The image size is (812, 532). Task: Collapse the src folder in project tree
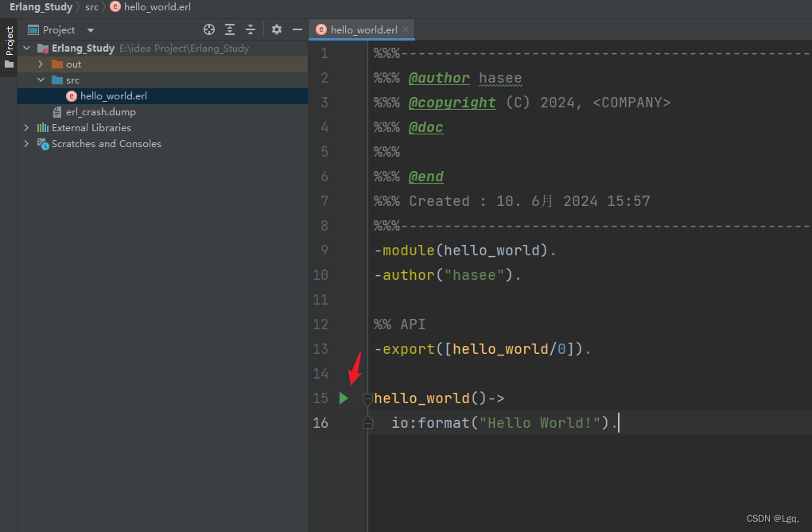tap(41, 80)
